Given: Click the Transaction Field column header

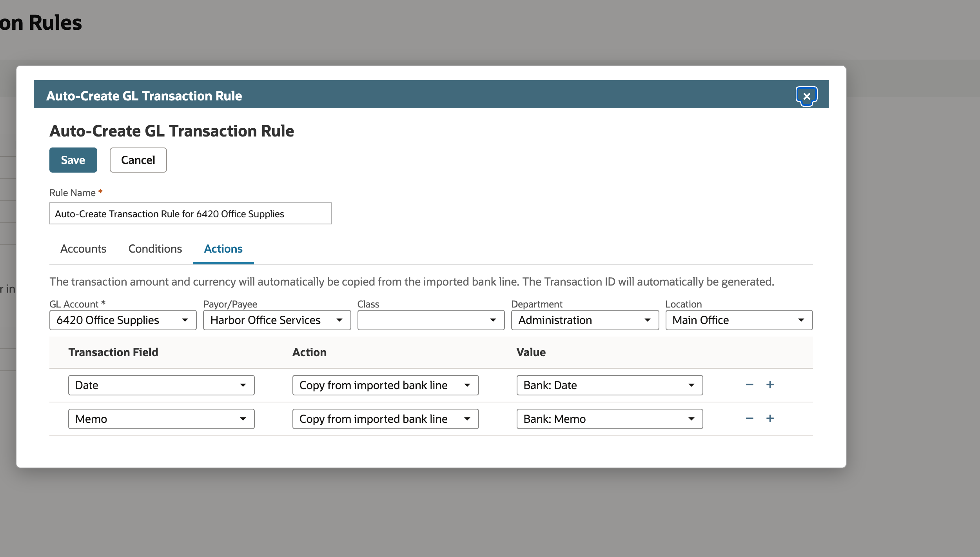Looking at the screenshot, I should pos(113,352).
